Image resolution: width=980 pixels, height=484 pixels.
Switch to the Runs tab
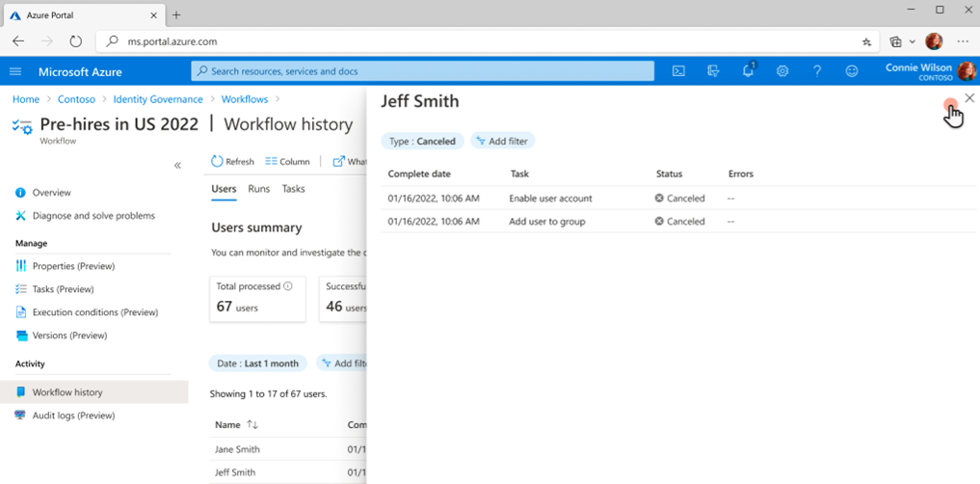258,189
